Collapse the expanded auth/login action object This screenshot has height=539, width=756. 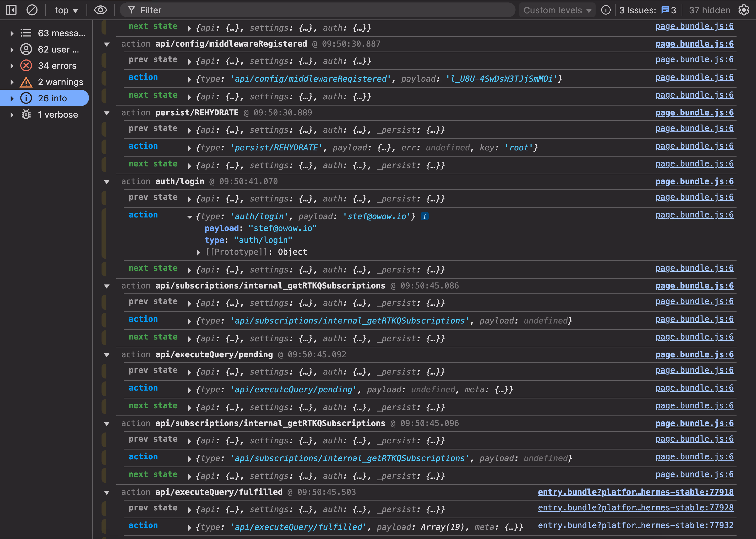tap(190, 217)
